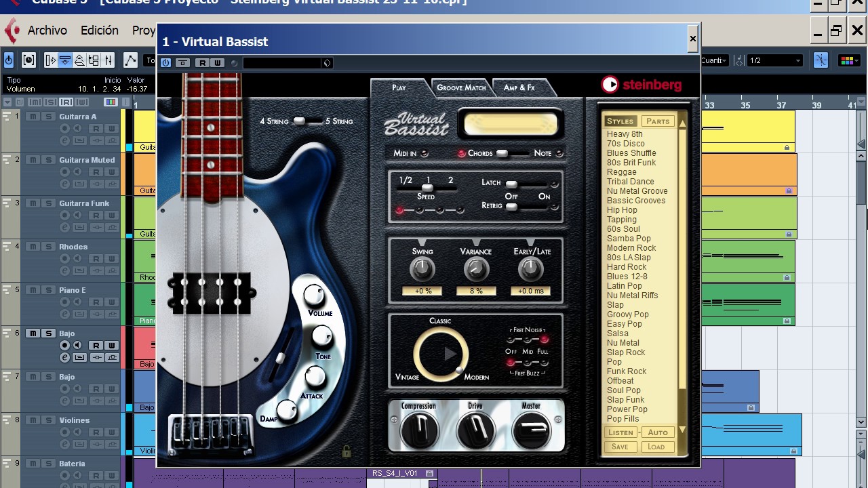Select the Parts tab in browser

pos(658,121)
